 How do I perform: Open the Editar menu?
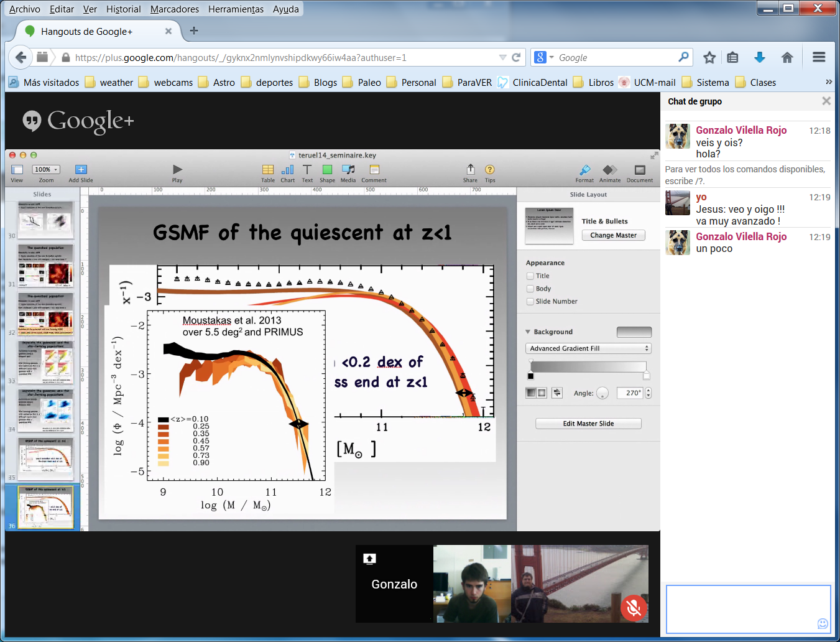62,9
